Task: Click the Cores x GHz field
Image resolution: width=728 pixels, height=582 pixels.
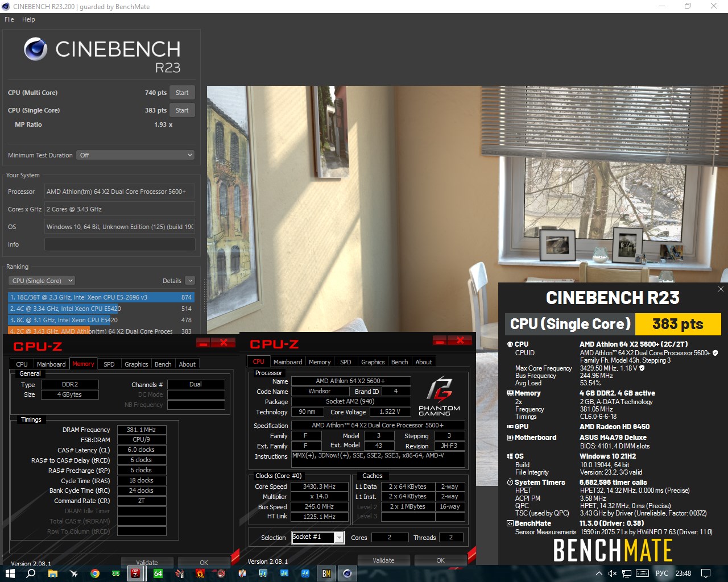Action: (x=119, y=209)
